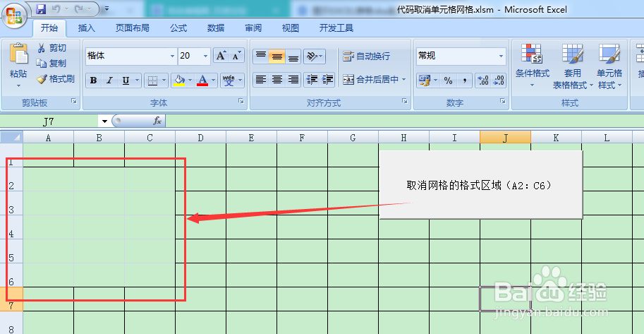Click the fx insert function button
The width and height of the screenshot is (644, 334).
pyautogui.click(x=157, y=121)
